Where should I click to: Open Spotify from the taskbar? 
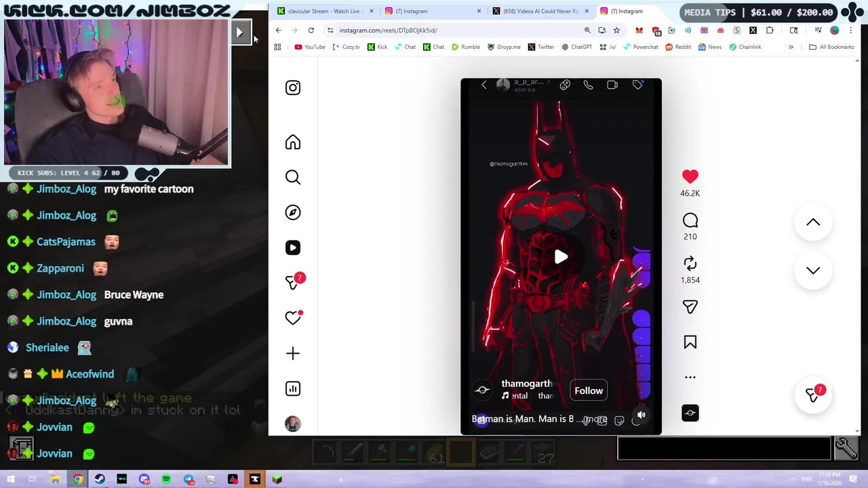pos(166,479)
